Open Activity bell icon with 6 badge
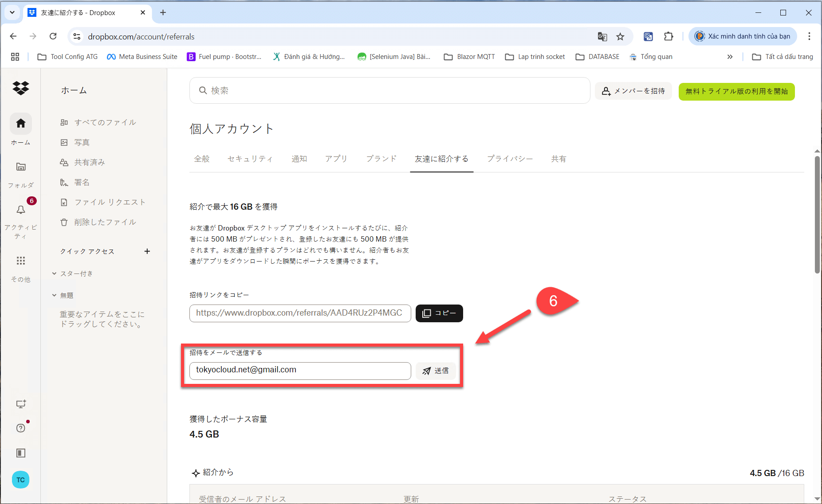 coord(21,210)
